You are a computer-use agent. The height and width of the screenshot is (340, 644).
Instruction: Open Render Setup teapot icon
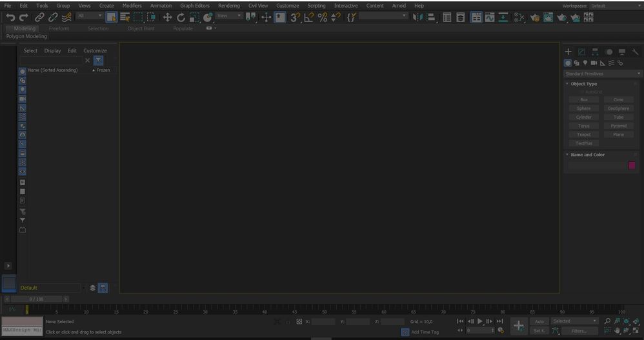click(x=535, y=17)
